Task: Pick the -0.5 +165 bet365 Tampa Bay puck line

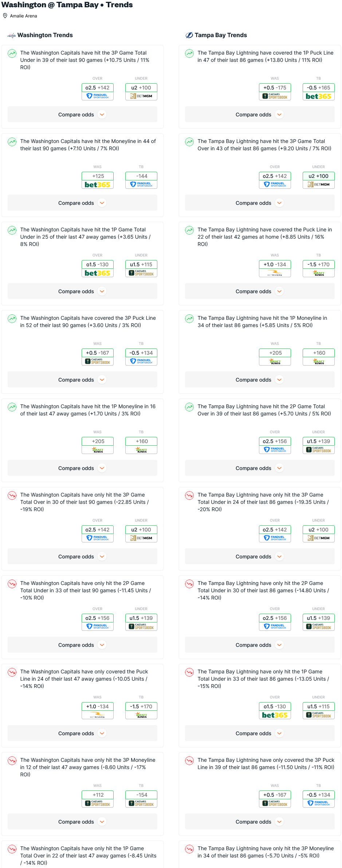Action: (x=319, y=92)
